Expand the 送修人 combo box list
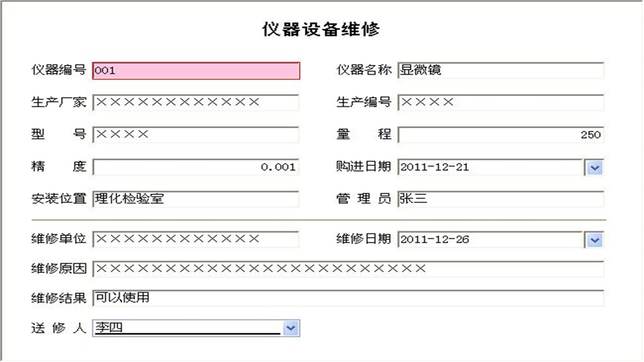Viewport: 644px width, 362px height. pyautogui.click(x=290, y=328)
